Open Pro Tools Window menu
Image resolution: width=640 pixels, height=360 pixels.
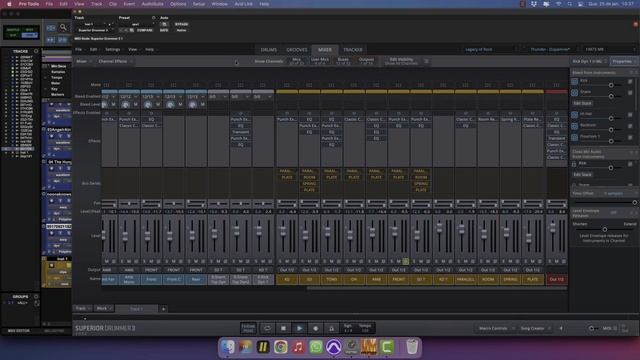point(220,4)
